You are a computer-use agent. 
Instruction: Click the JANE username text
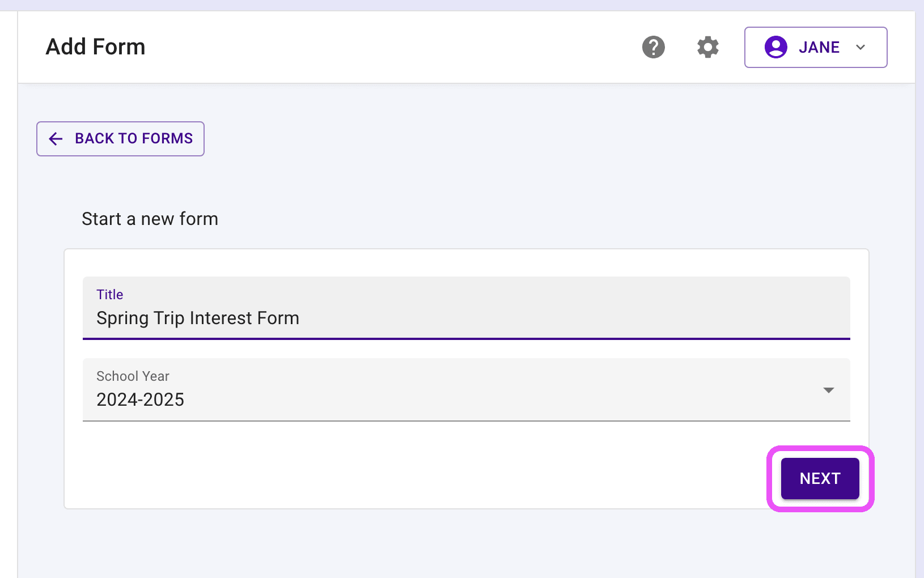coord(819,47)
